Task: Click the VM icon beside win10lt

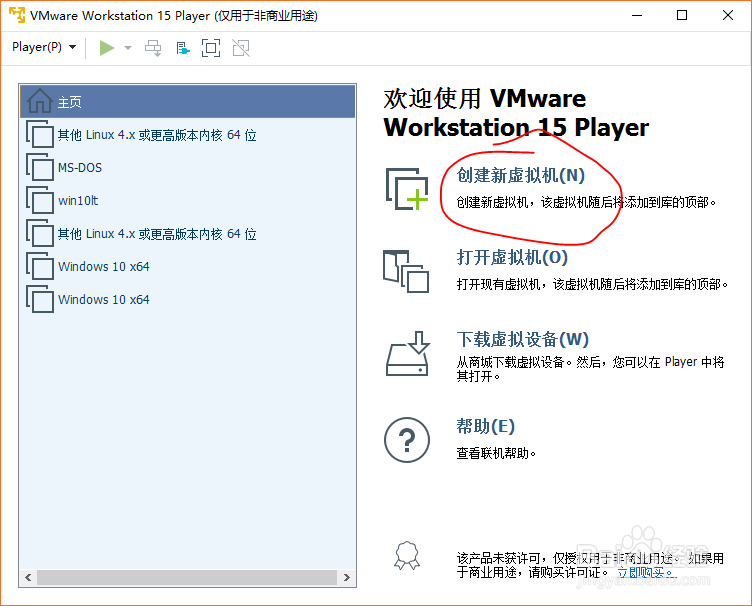Action: pyautogui.click(x=40, y=200)
